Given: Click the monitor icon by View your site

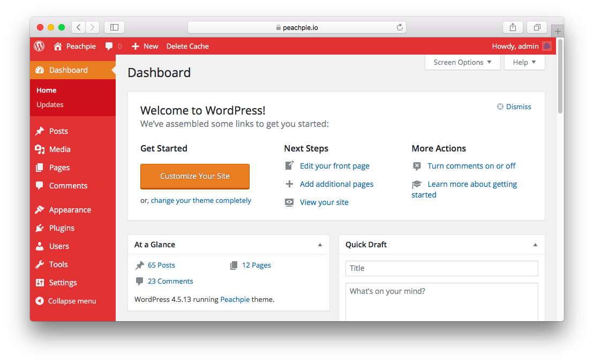Looking at the screenshot, I should coord(289,202).
